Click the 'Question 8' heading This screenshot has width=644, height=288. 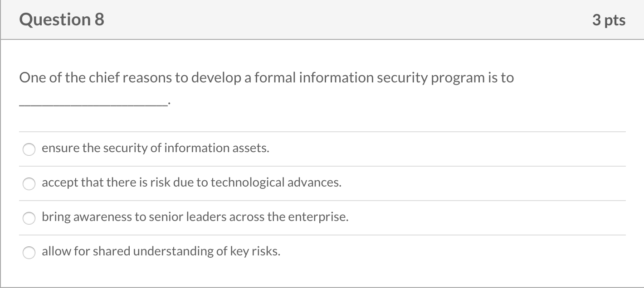point(62,20)
